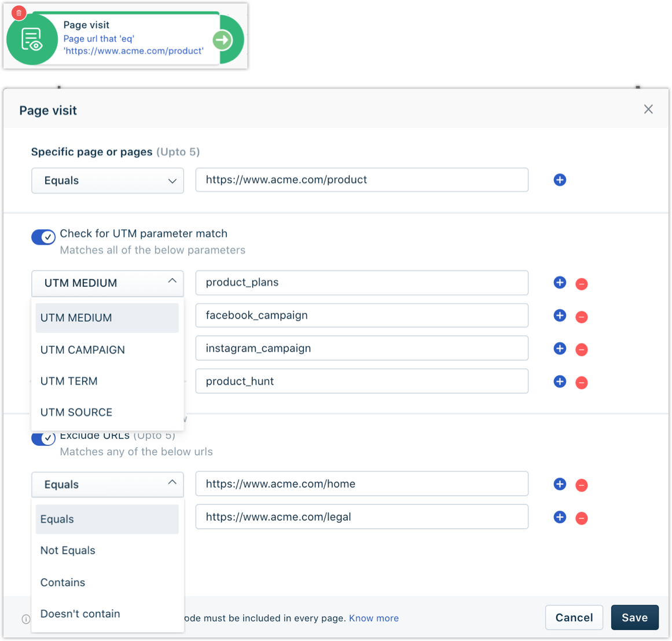The height and width of the screenshot is (641, 672).
Task: Add another specific page URL row
Action: [x=560, y=180]
